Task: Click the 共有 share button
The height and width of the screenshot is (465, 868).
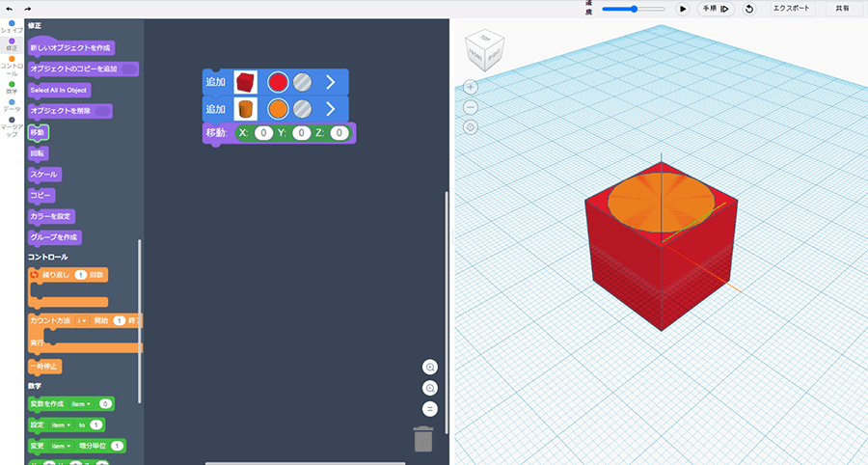Action: pos(843,9)
